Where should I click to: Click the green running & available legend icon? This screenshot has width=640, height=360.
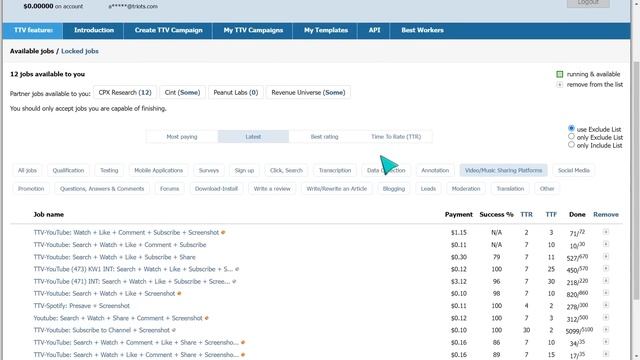coord(560,74)
